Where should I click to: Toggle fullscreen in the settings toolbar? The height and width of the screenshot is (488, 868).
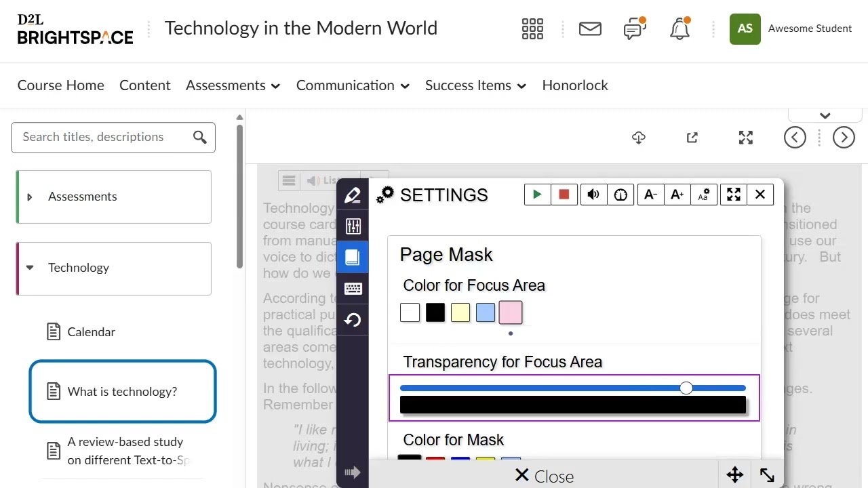734,195
